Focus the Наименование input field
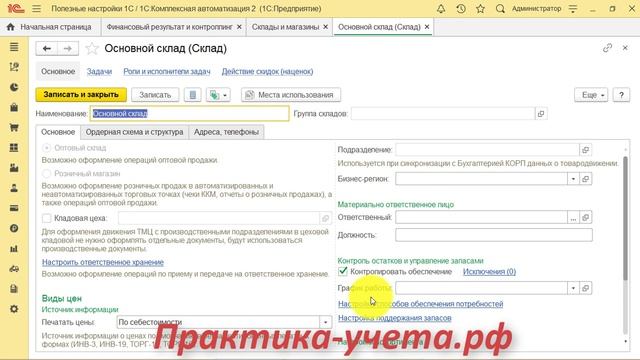The height and width of the screenshot is (360, 640). (x=189, y=113)
